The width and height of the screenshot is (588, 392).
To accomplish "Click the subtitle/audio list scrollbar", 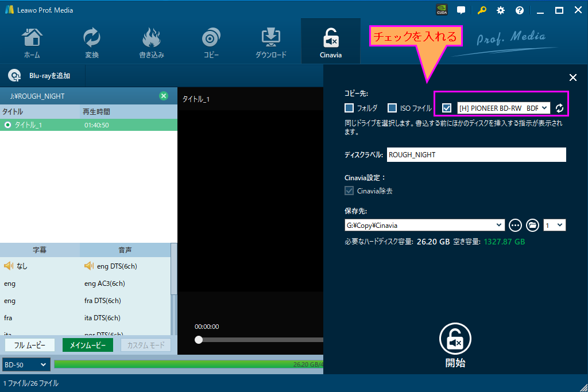I will [x=173, y=270].
